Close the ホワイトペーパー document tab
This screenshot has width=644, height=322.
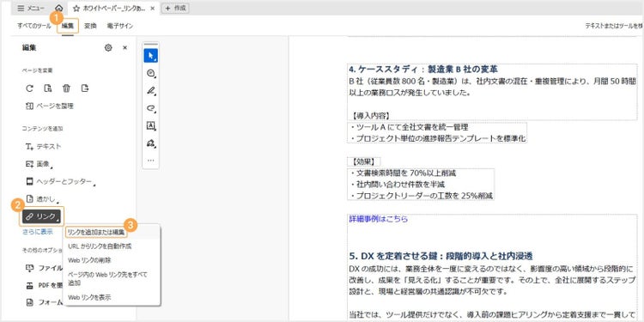tap(152, 9)
